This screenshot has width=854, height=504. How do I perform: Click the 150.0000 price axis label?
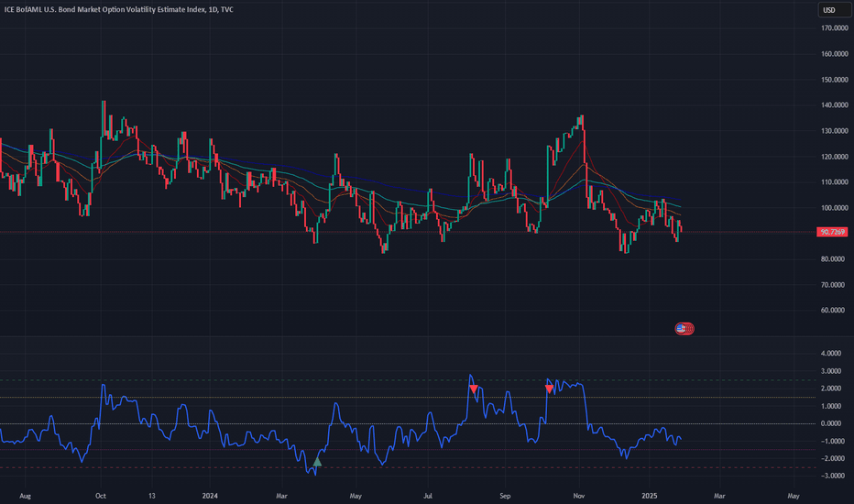pyautogui.click(x=835, y=80)
